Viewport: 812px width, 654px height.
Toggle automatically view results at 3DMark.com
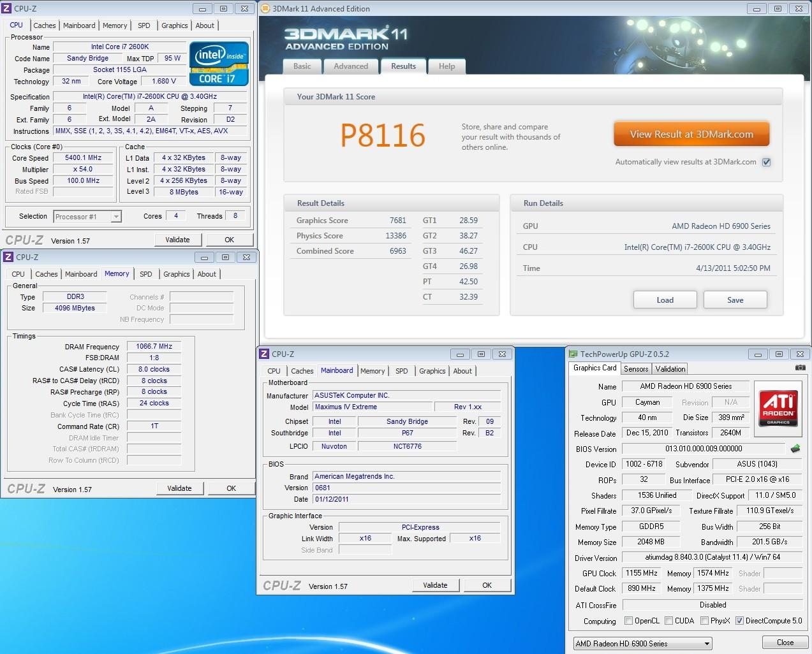pyautogui.click(x=767, y=162)
